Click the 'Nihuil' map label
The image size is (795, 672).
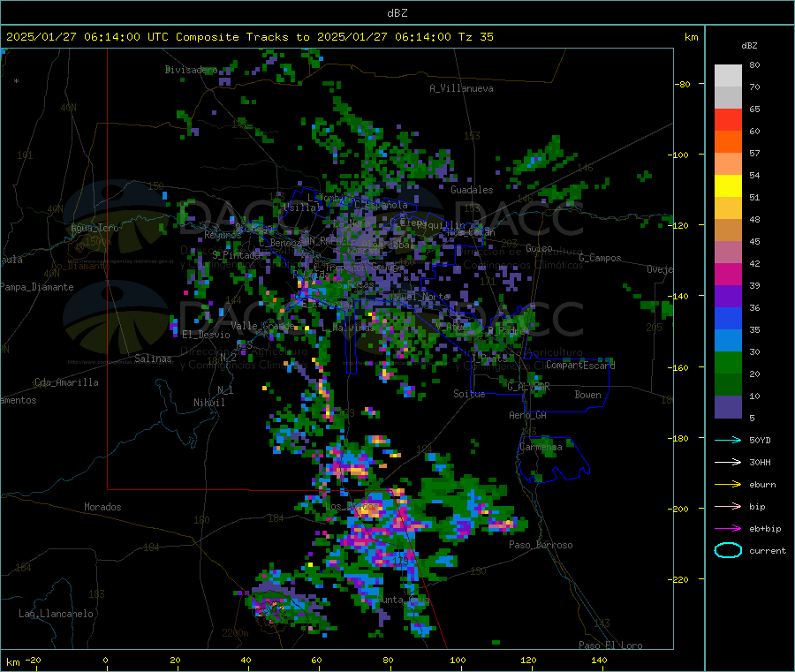point(209,403)
